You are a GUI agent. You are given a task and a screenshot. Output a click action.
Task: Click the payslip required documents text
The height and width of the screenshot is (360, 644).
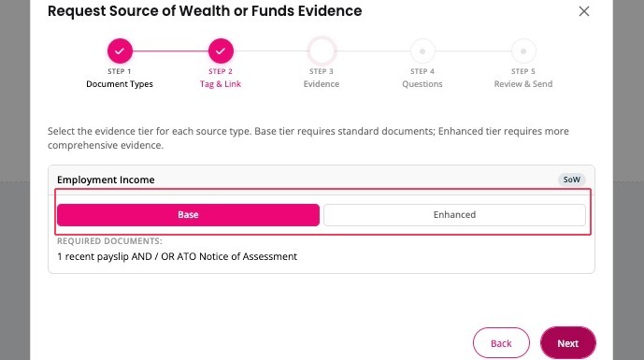[177, 256]
